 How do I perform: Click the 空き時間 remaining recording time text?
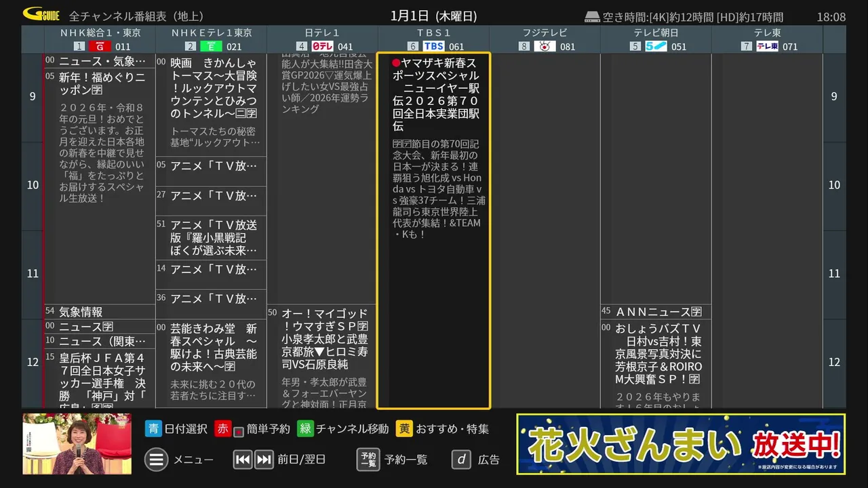693,17
